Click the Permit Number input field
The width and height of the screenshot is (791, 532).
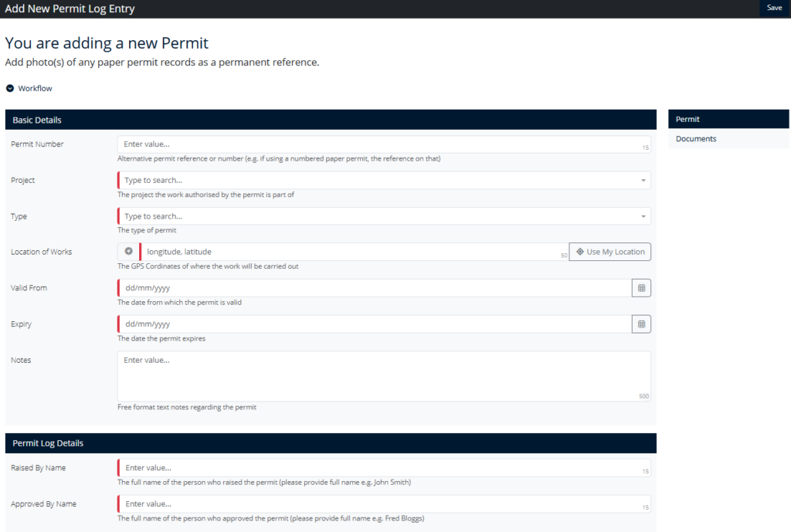pyautogui.click(x=384, y=144)
